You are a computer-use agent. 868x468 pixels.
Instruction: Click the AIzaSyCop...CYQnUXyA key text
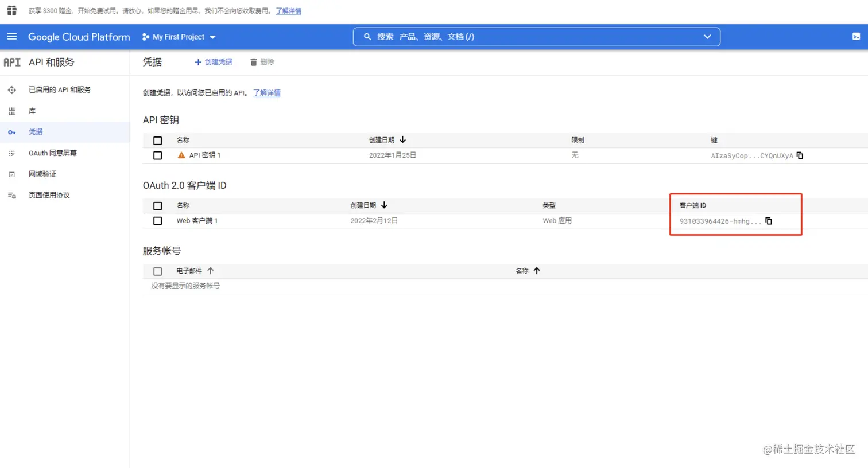point(752,156)
